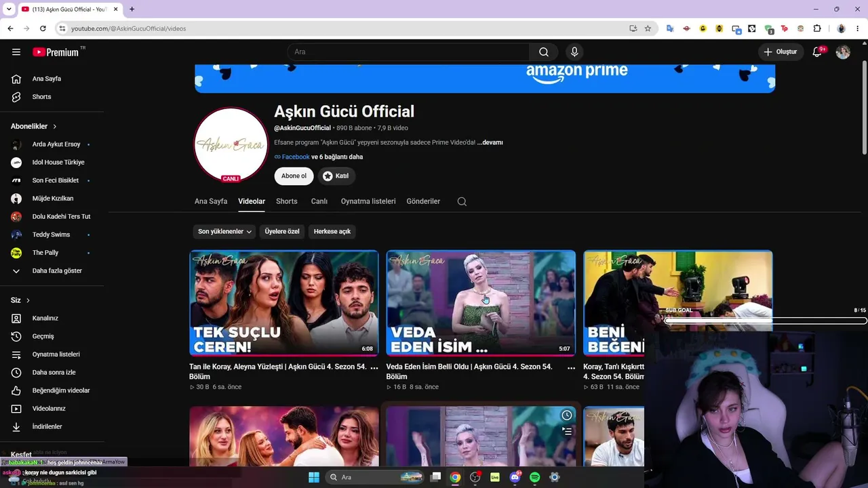Open Müjde Kızılkan subscription
Image resolution: width=868 pixels, height=488 pixels.
(52, 199)
